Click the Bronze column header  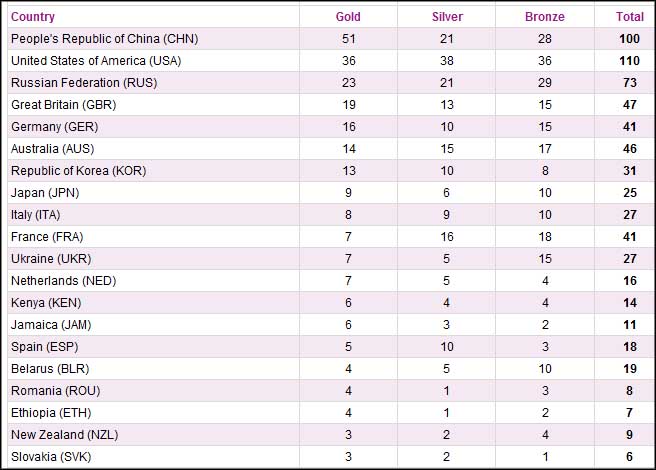pos(544,17)
